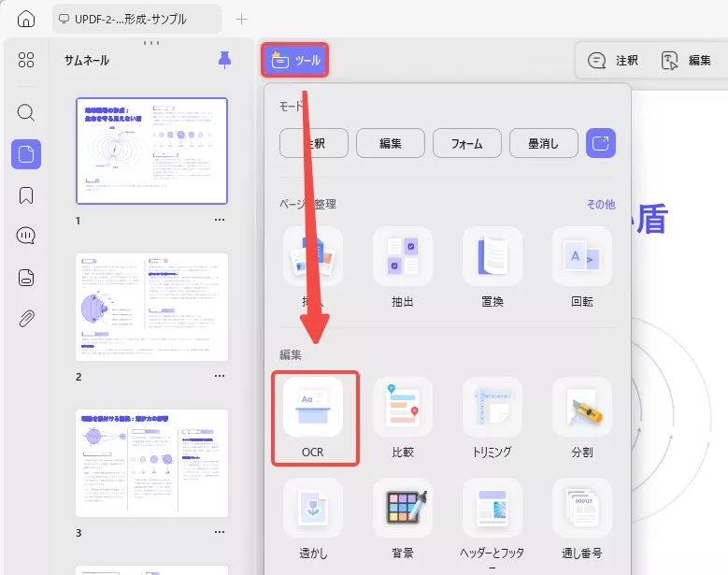728x575 pixels.
Task: Open the search magnifier in the sidebar
Action: (26, 113)
